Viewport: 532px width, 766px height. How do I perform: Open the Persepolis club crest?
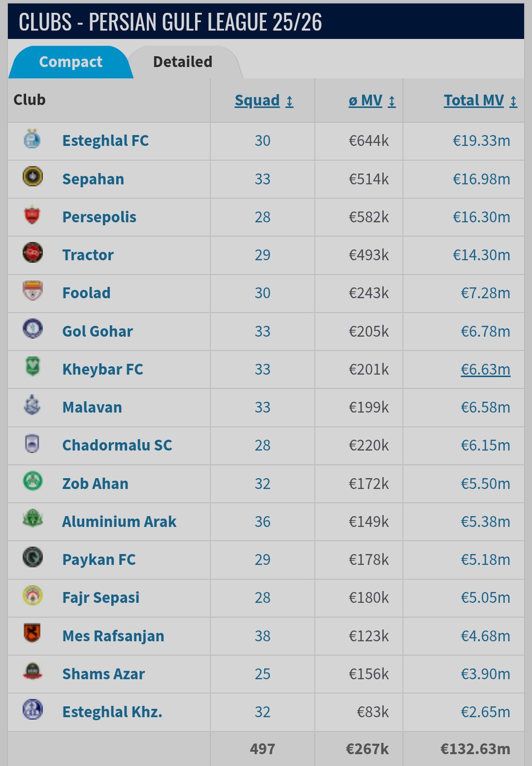pyautogui.click(x=33, y=215)
